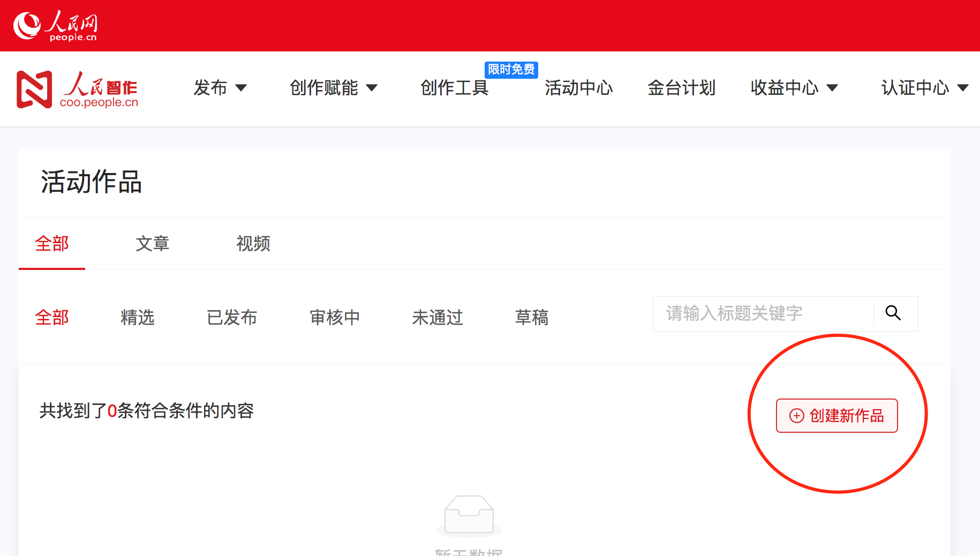
Task: Expand the 认证中心 dropdown menu
Action: [925, 88]
